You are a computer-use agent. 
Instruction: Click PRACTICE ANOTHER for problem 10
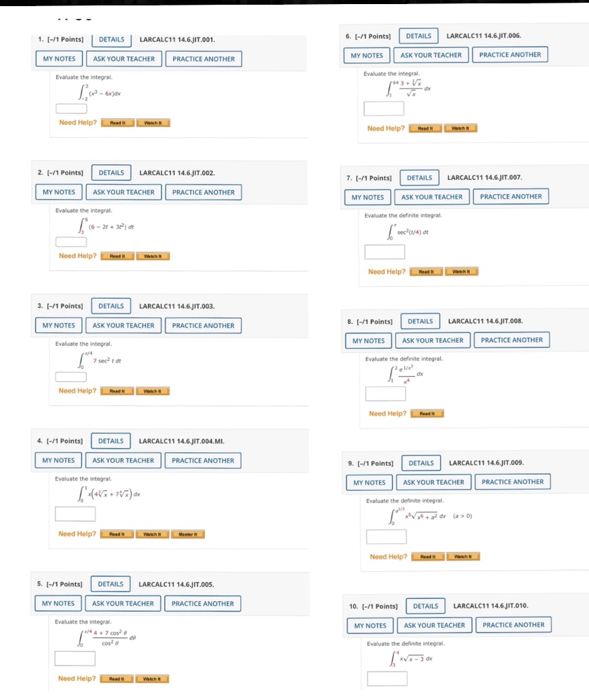pos(513,625)
